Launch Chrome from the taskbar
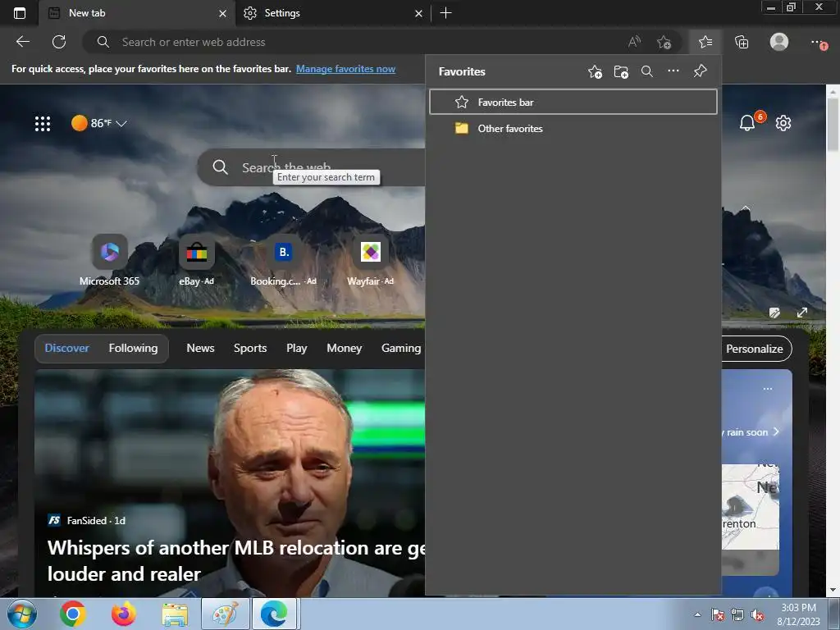The width and height of the screenshot is (840, 630). pyautogui.click(x=73, y=614)
